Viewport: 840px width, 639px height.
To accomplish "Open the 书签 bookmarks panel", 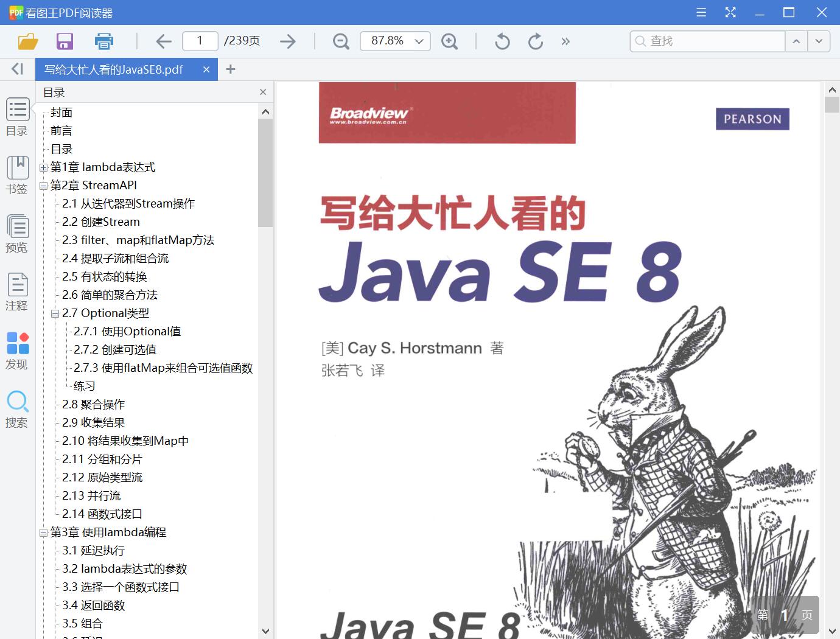I will (17, 176).
